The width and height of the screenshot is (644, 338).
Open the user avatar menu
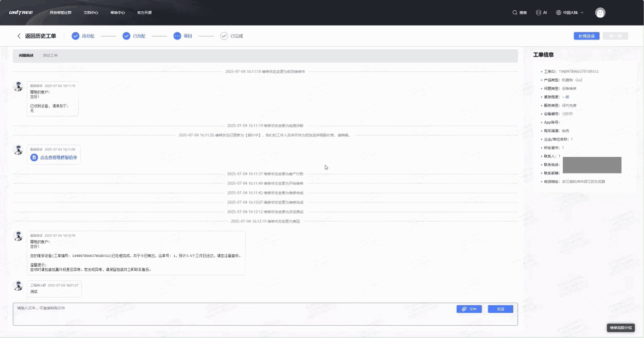click(x=600, y=13)
